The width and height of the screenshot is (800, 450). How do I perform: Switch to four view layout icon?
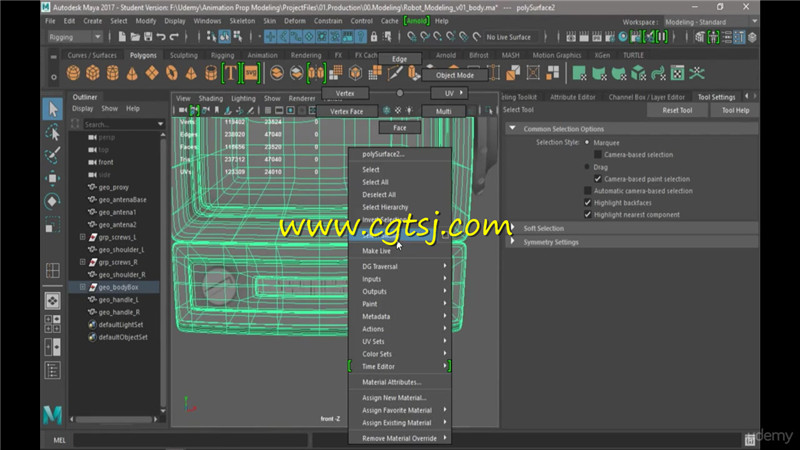tap(53, 324)
